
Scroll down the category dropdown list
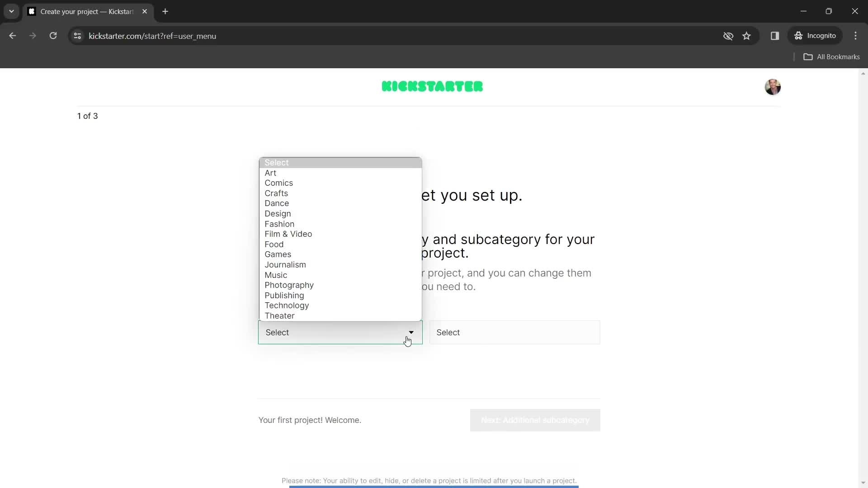tap(340, 316)
